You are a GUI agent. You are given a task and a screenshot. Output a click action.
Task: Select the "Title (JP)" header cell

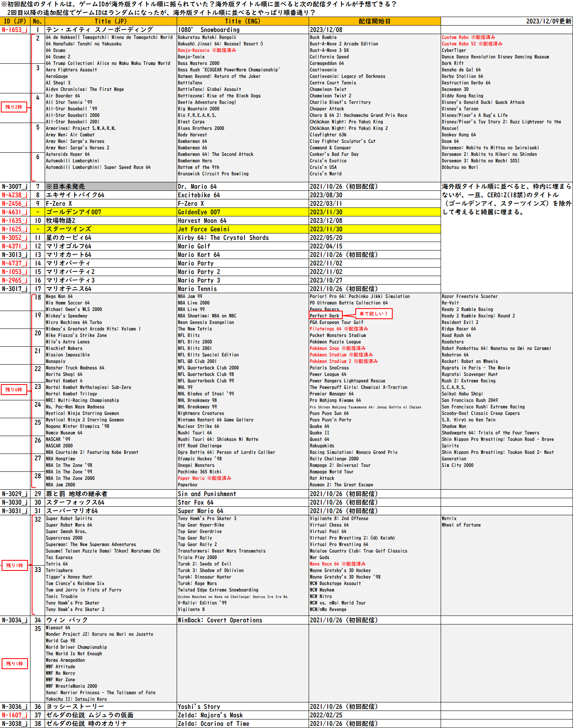(110, 22)
